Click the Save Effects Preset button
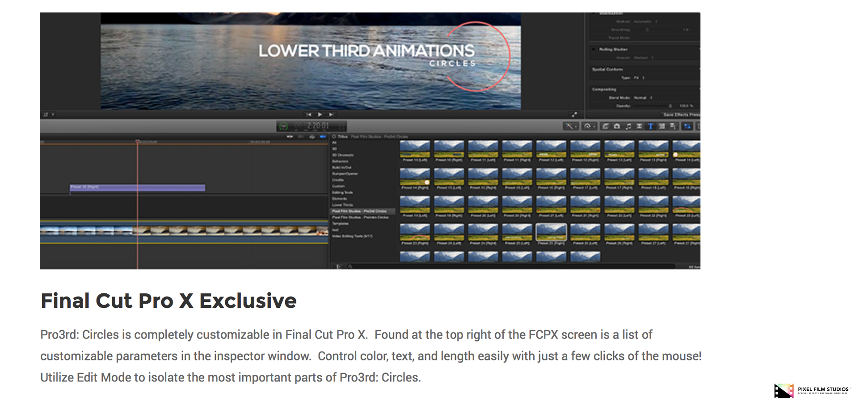 coord(681,115)
